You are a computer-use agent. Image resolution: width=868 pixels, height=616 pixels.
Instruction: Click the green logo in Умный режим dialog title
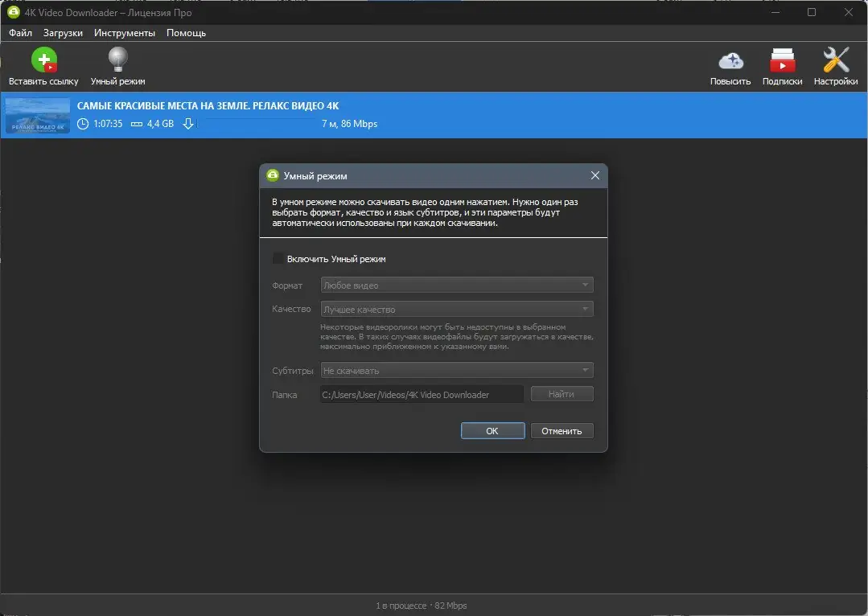point(273,175)
